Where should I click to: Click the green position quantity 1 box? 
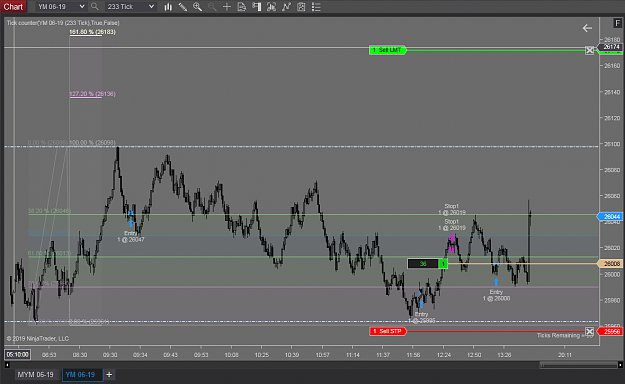point(443,264)
